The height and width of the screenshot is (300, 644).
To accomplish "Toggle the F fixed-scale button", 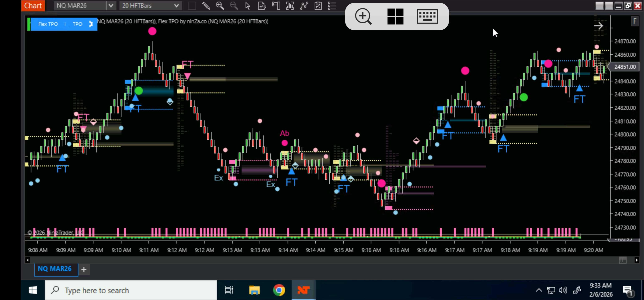I will point(634,21).
